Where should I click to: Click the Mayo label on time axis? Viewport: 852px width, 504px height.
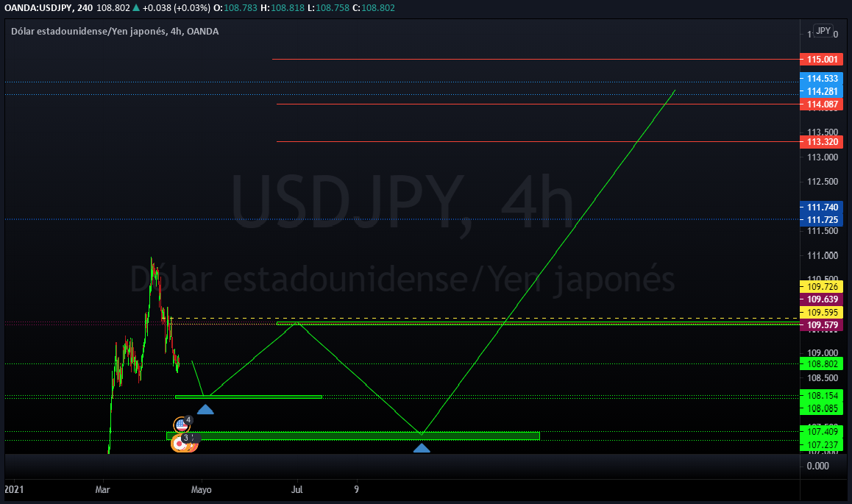pos(201,490)
